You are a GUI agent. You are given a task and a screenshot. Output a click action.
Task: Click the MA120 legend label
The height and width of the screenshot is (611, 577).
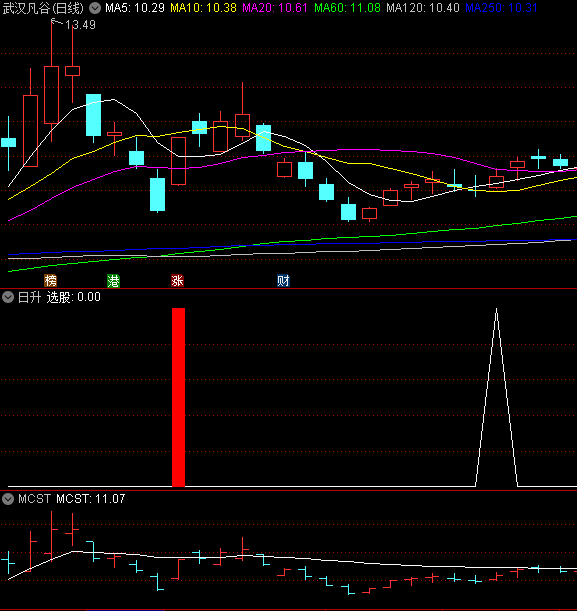point(423,8)
